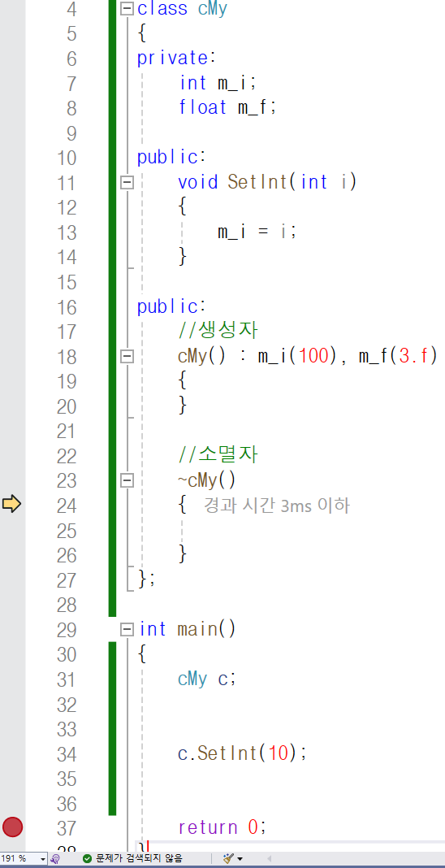
Task: Collapse the ~cMy() destructor outlining box
Action: click(127, 480)
